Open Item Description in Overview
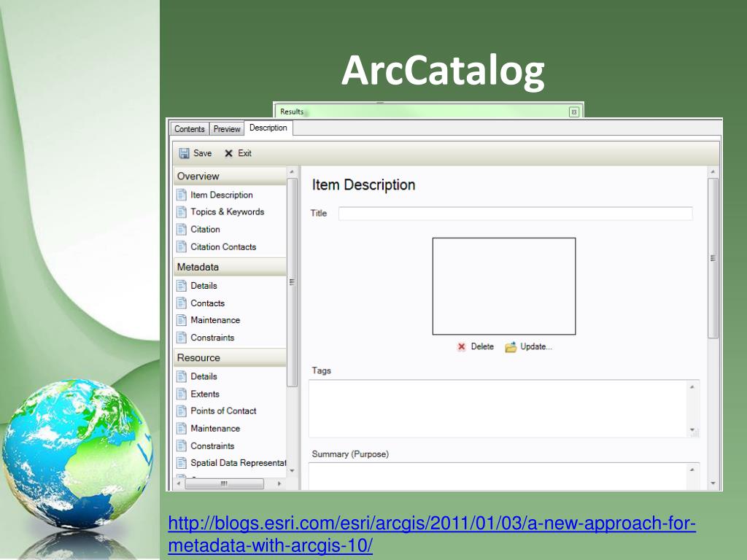This screenshot has width=747, height=560. [x=222, y=195]
